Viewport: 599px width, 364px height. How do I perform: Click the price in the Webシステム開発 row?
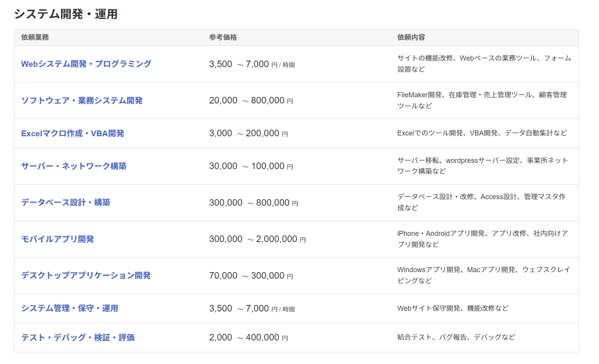point(252,64)
